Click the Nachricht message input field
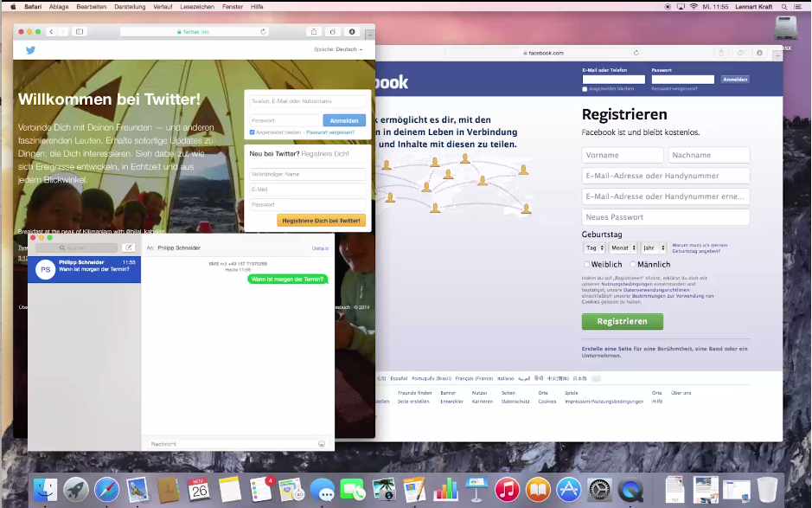This screenshot has width=812, height=508. pyautogui.click(x=238, y=444)
